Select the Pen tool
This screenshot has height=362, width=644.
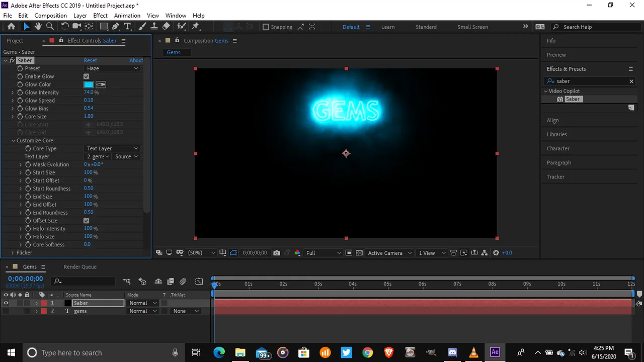coord(116,27)
